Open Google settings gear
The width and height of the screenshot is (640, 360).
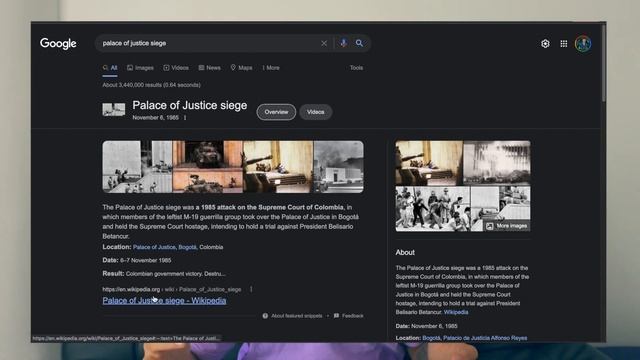click(x=545, y=44)
